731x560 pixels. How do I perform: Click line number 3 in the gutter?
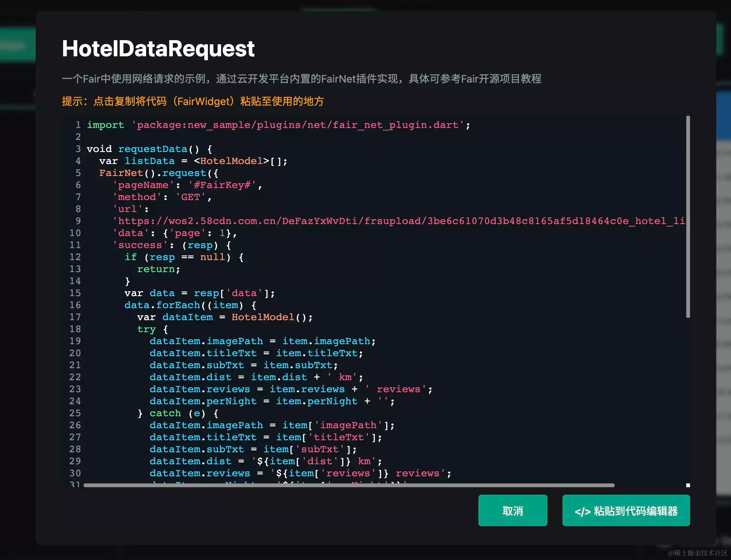coord(78,149)
